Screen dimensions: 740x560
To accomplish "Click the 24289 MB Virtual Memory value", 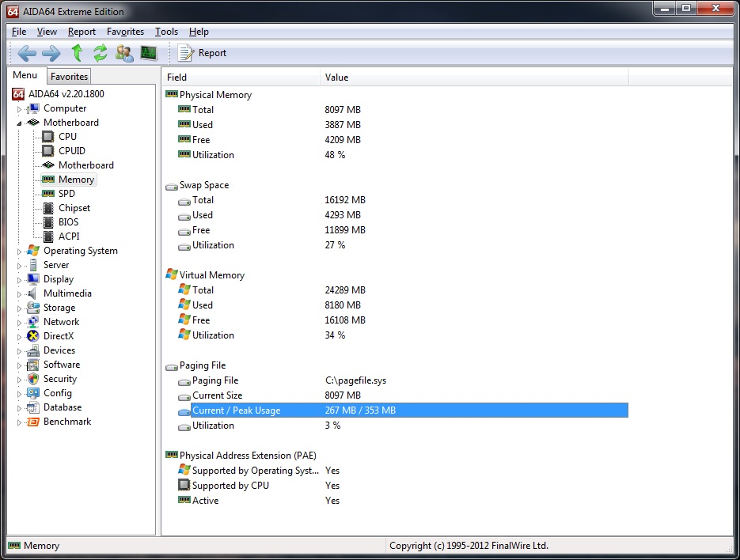I will [x=345, y=290].
